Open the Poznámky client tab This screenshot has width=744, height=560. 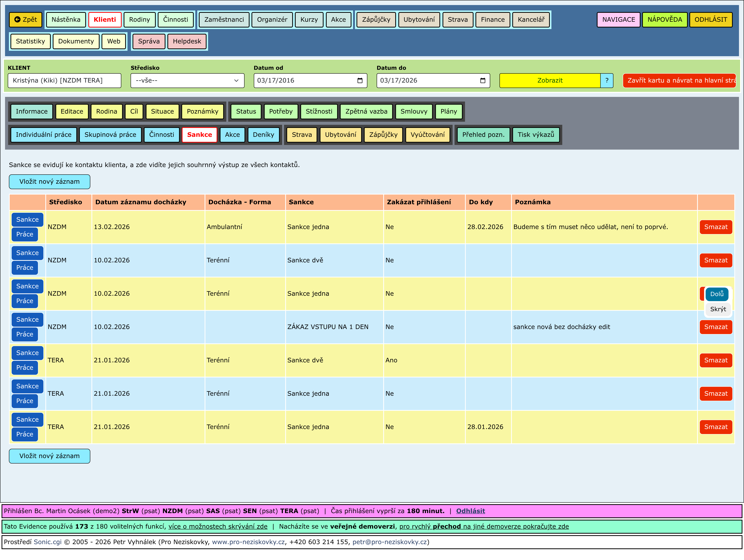tap(202, 111)
